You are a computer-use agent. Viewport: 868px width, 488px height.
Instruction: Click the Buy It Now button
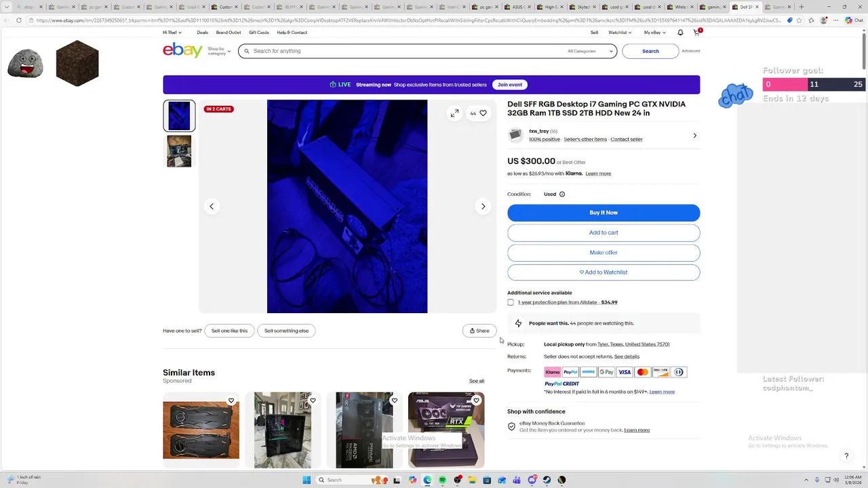604,213
